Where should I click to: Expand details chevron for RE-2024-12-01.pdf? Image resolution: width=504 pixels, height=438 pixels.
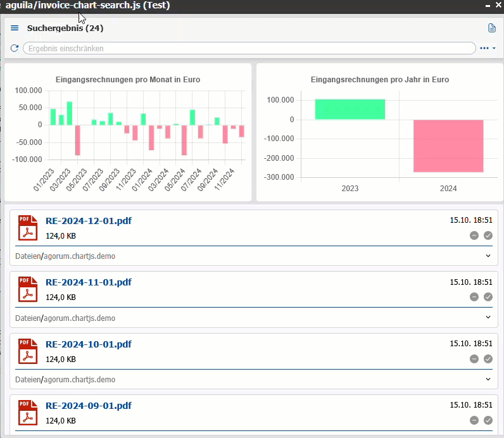(x=488, y=256)
